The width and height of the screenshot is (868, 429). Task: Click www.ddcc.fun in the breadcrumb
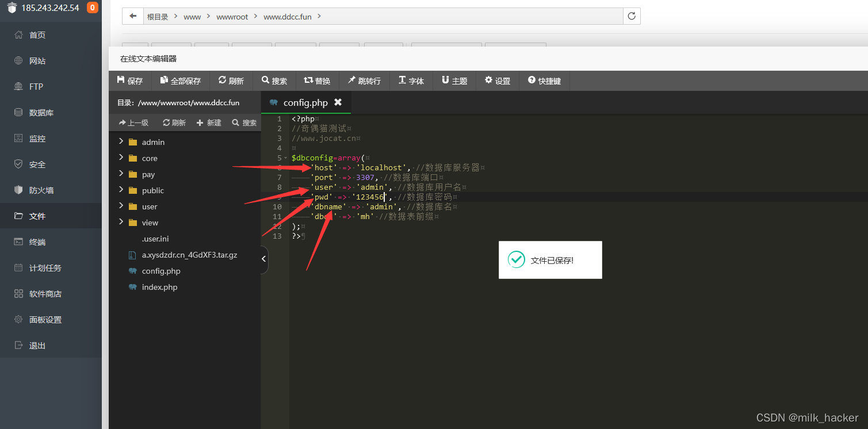[288, 17]
